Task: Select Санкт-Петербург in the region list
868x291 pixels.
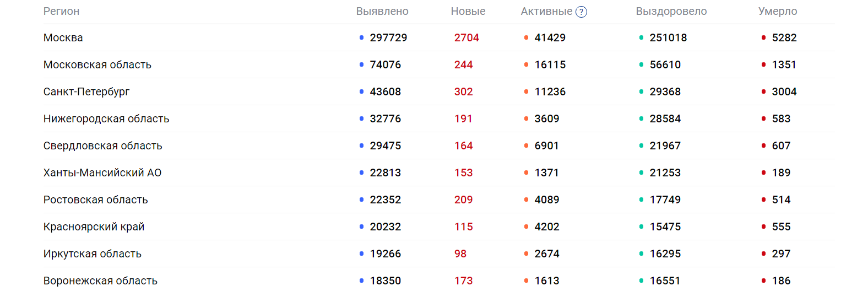Action: (x=86, y=92)
